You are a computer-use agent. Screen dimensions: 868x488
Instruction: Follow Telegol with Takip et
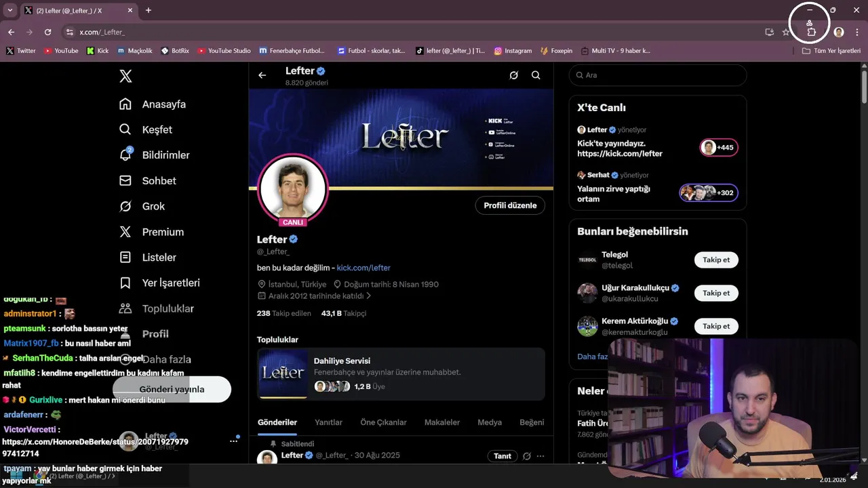716,260
